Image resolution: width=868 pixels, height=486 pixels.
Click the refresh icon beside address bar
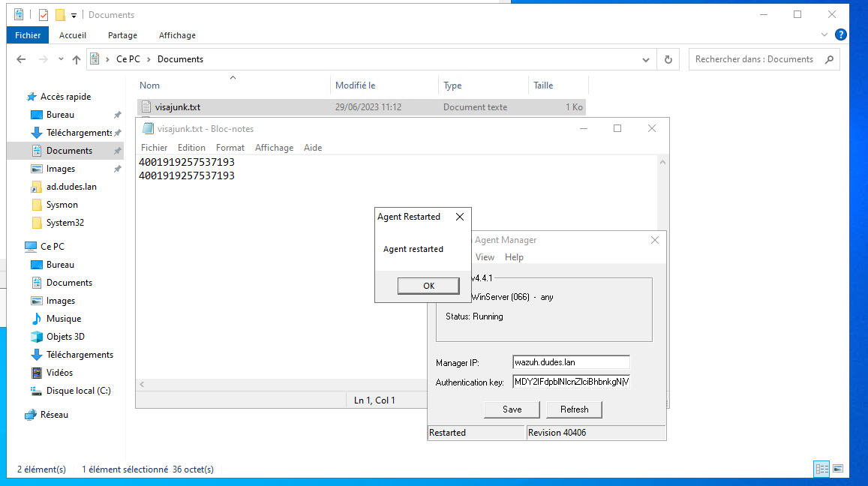click(x=668, y=59)
